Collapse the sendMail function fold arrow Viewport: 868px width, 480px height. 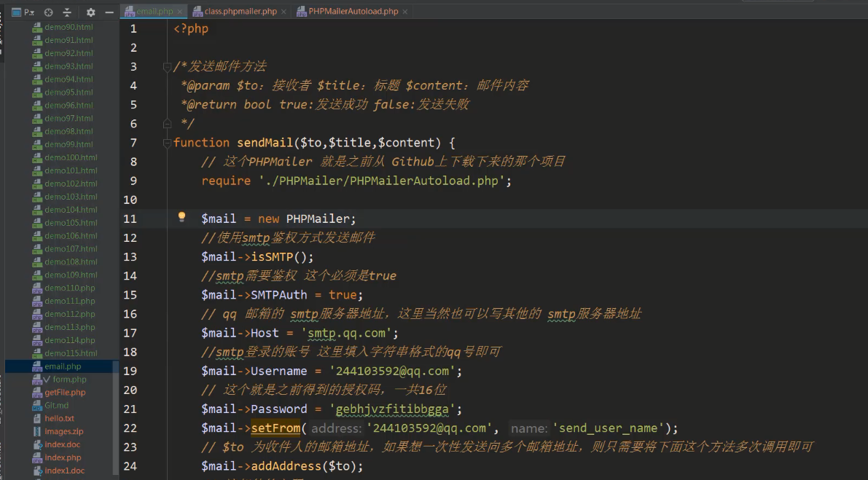pos(167,142)
